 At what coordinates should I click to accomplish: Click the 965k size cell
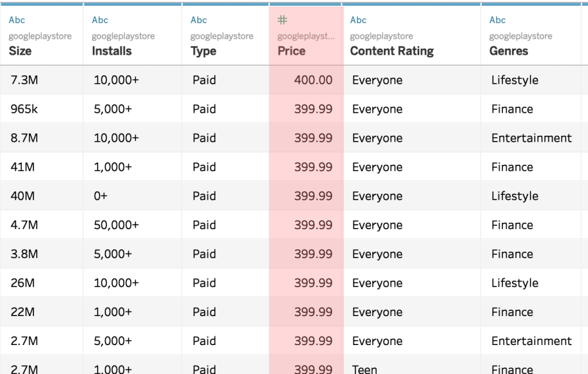click(42, 109)
